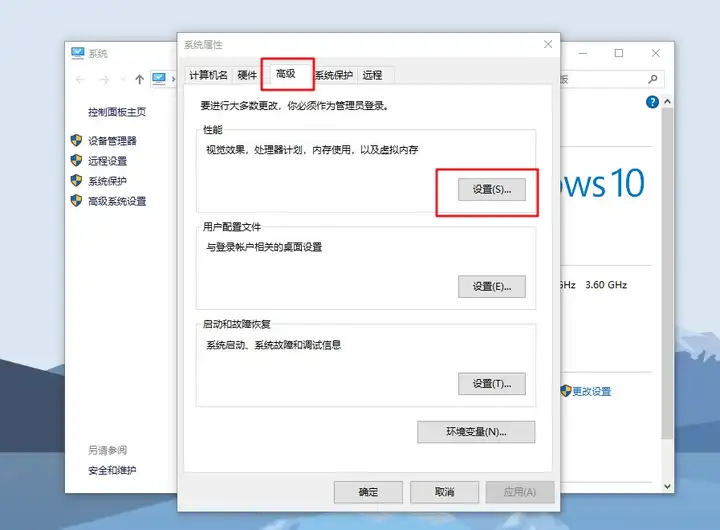
Task: Click text 系统启动、系统故障和调试信息
Action: pyautogui.click(x=274, y=345)
